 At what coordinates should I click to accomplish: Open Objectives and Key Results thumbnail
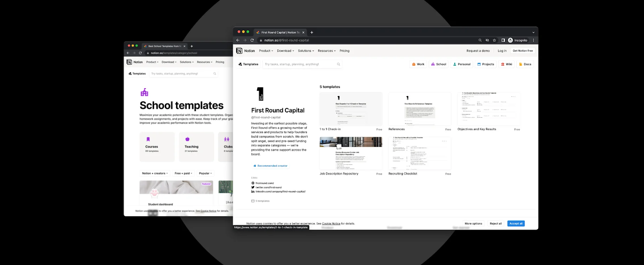click(489, 109)
